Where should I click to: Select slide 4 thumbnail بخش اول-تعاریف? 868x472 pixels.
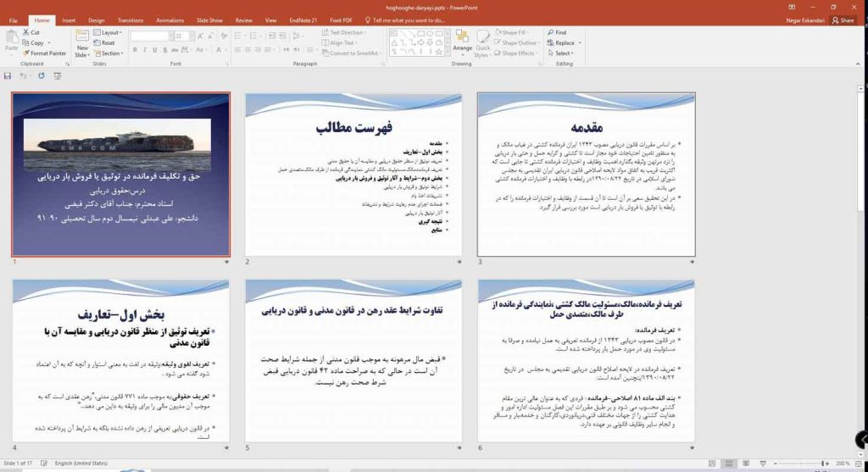120,360
